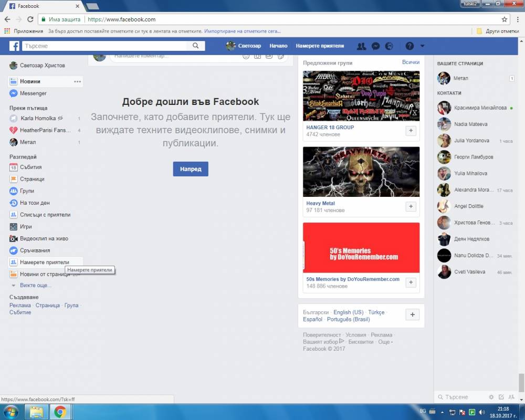Add a language with the plus button

tap(413, 314)
